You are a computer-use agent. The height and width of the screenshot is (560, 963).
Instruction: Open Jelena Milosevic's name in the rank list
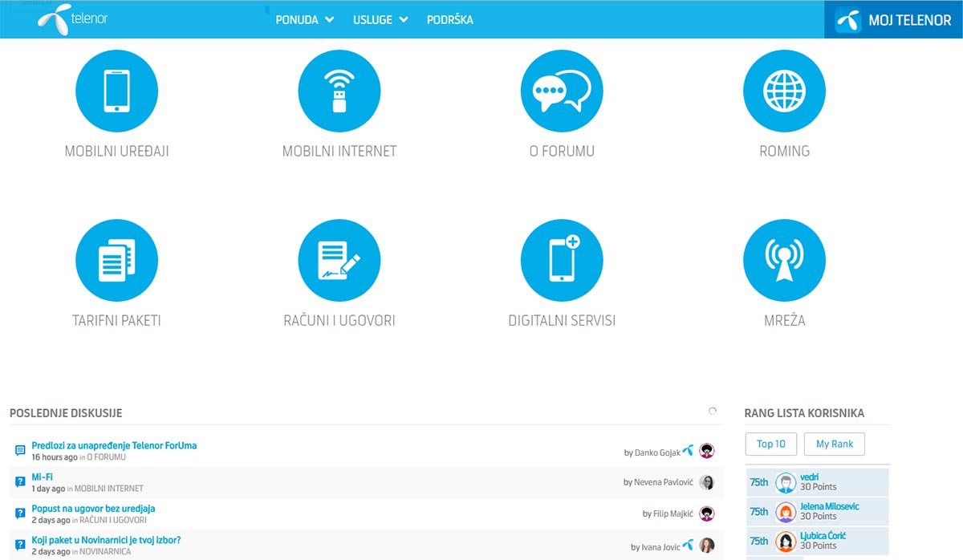(830, 506)
